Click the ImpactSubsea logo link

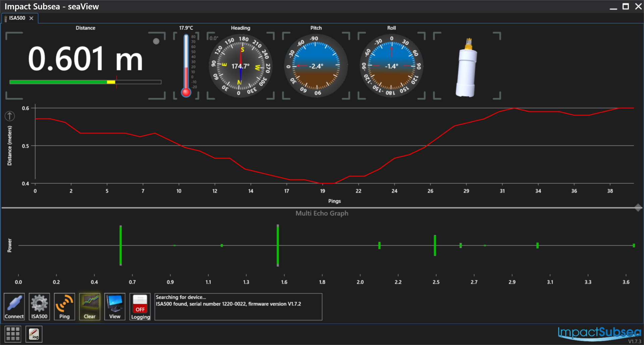pos(599,333)
